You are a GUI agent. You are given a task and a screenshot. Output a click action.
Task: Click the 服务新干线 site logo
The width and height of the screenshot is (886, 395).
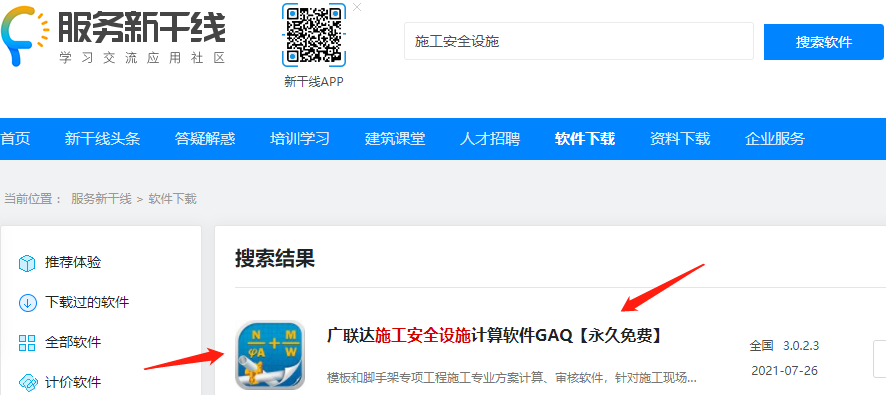(x=113, y=35)
